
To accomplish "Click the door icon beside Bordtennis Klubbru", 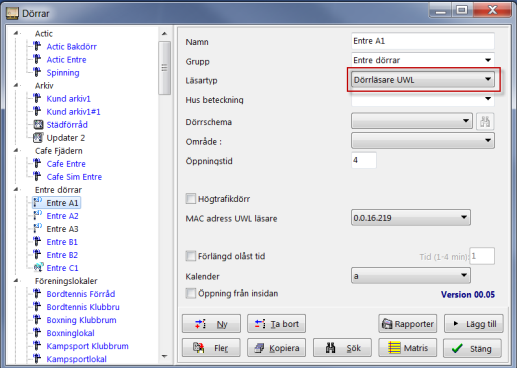I will [x=37, y=306].
